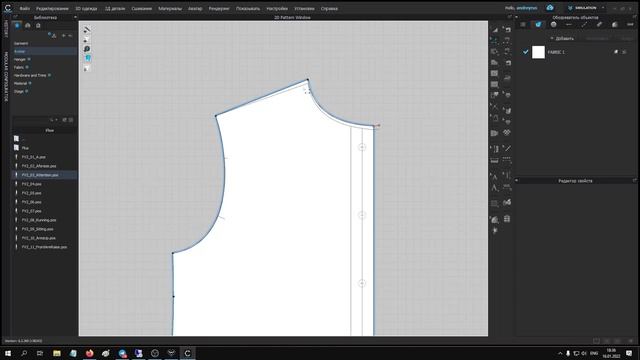
Task: Select the middle button marker on the placket
Action: point(362,215)
